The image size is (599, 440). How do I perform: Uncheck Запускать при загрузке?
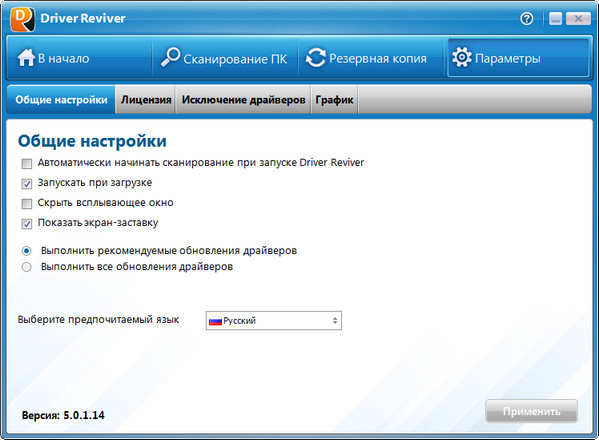click(x=27, y=184)
